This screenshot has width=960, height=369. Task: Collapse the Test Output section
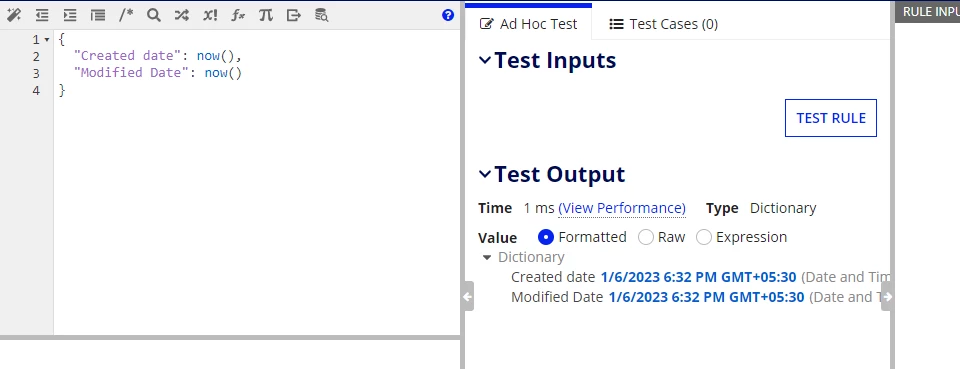point(485,174)
